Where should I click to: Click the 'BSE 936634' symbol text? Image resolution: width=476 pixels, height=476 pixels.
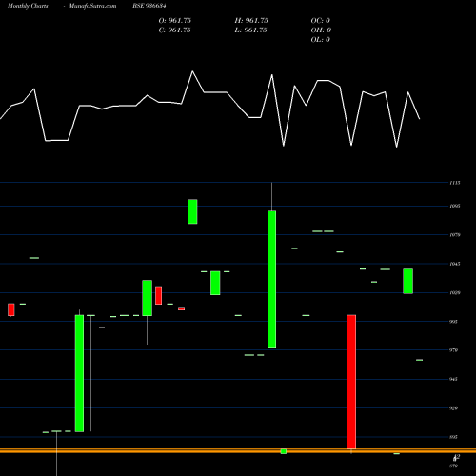coord(149,6)
